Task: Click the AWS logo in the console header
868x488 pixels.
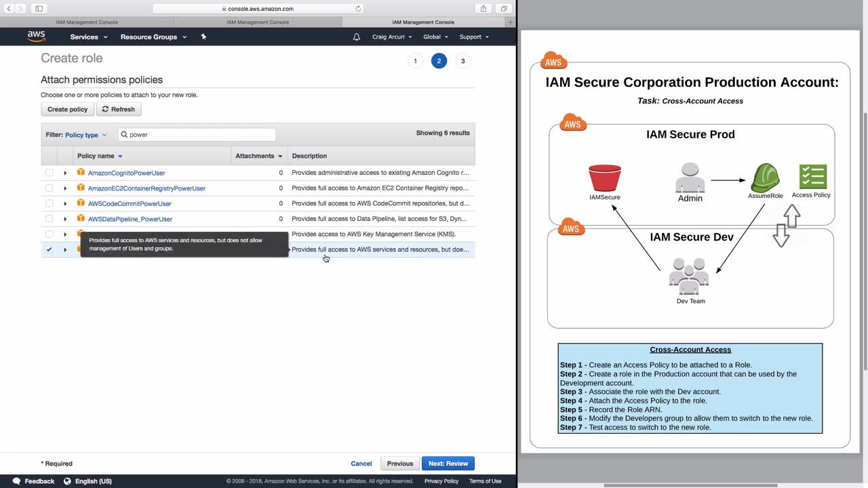Action: (36, 37)
